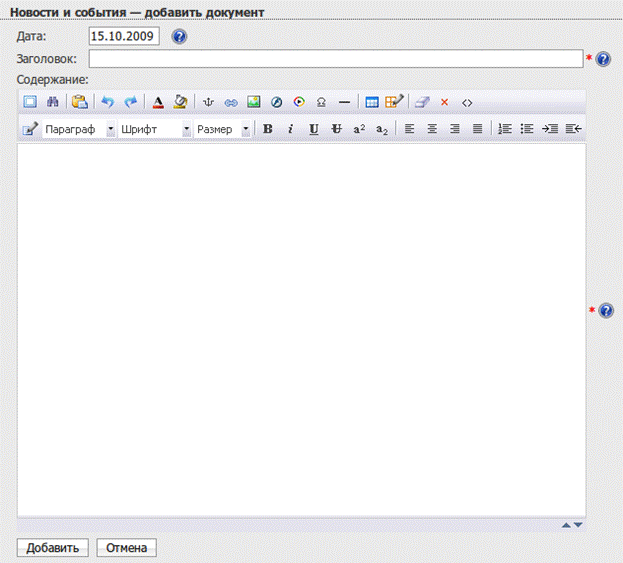This screenshot has height=563, width=623.
Task: Open the Шрифт font dropdown
Action: click(155, 129)
